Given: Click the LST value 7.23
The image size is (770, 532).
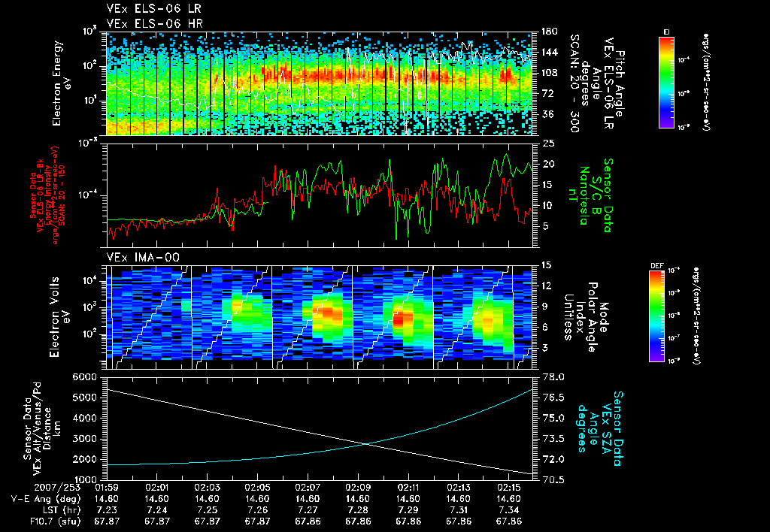Looking at the screenshot, I should click(107, 510).
